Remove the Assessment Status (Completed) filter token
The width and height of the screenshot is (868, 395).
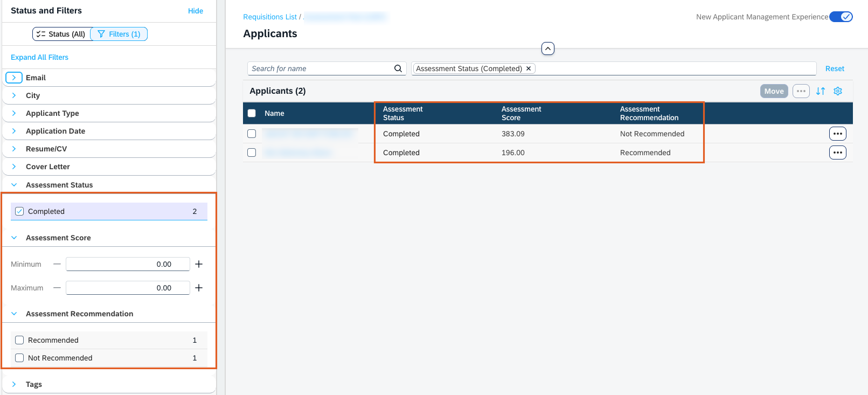pos(529,68)
